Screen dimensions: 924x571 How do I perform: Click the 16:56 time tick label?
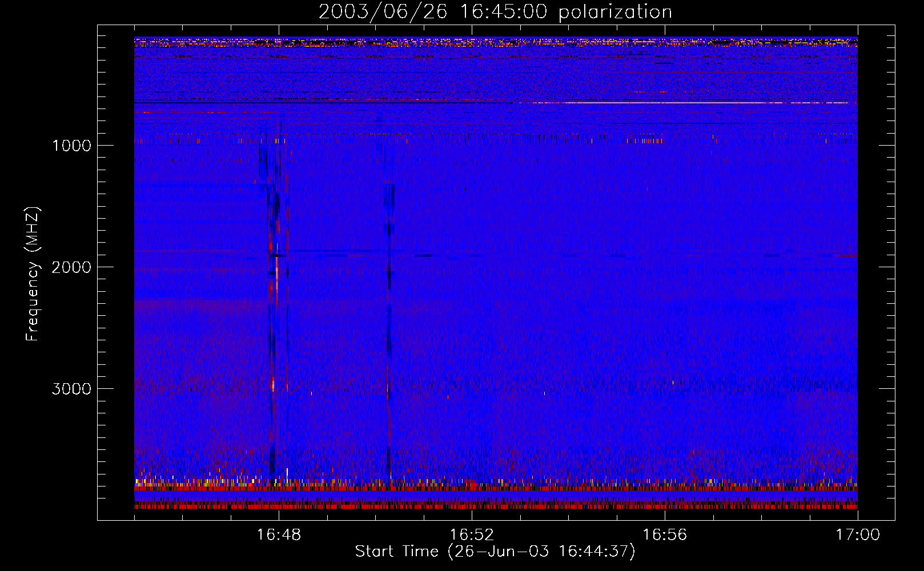pyautogui.click(x=665, y=535)
